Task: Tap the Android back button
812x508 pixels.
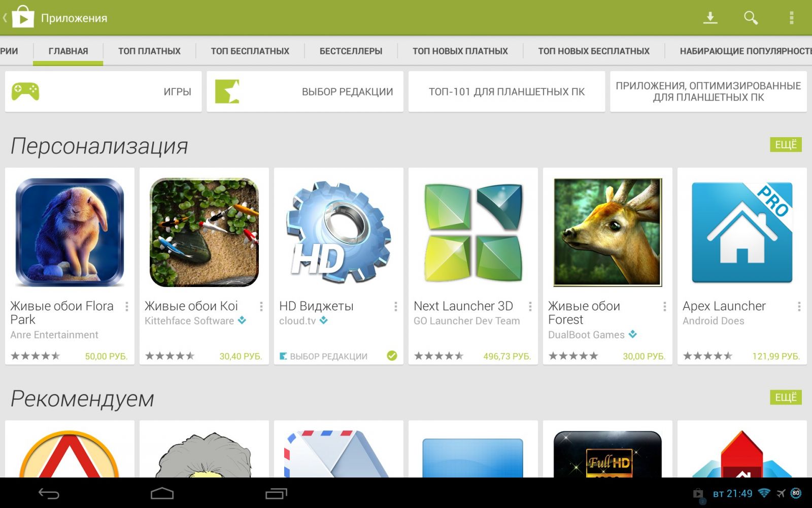Action: [49, 493]
